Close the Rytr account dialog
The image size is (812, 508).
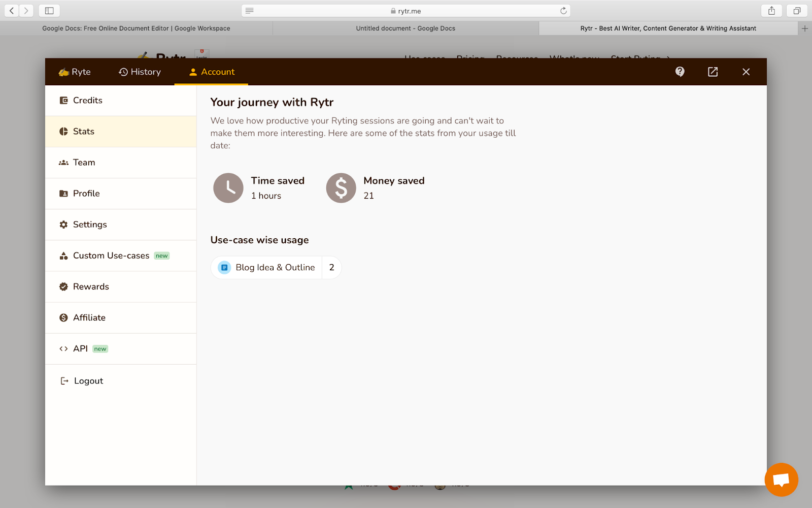click(x=746, y=72)
